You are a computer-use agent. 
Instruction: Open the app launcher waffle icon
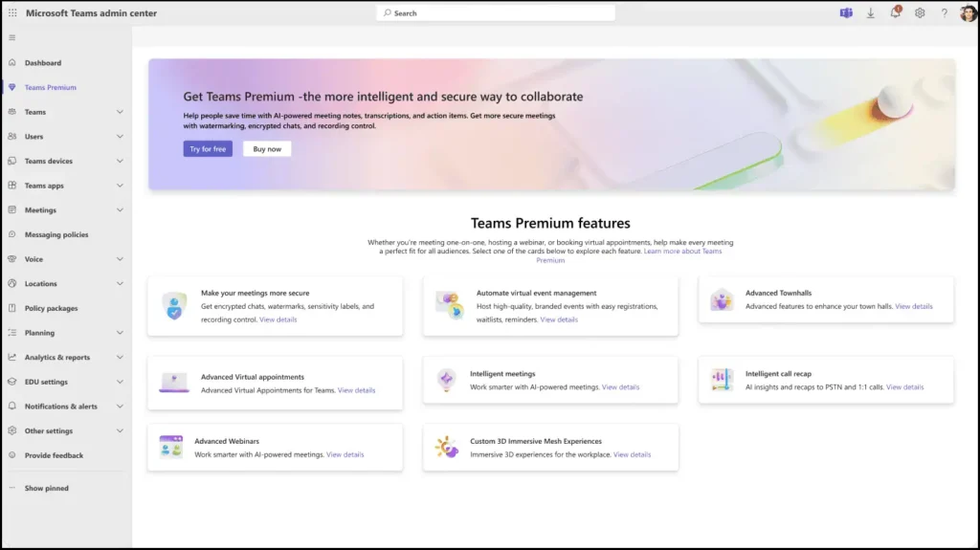tap(12, 12)
